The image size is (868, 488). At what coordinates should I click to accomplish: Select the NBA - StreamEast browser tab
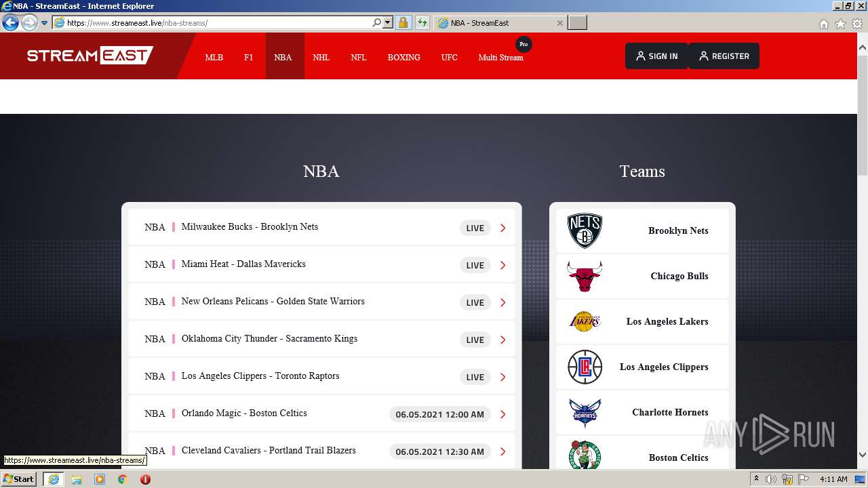pyautogui.click(x=500, y=23)
